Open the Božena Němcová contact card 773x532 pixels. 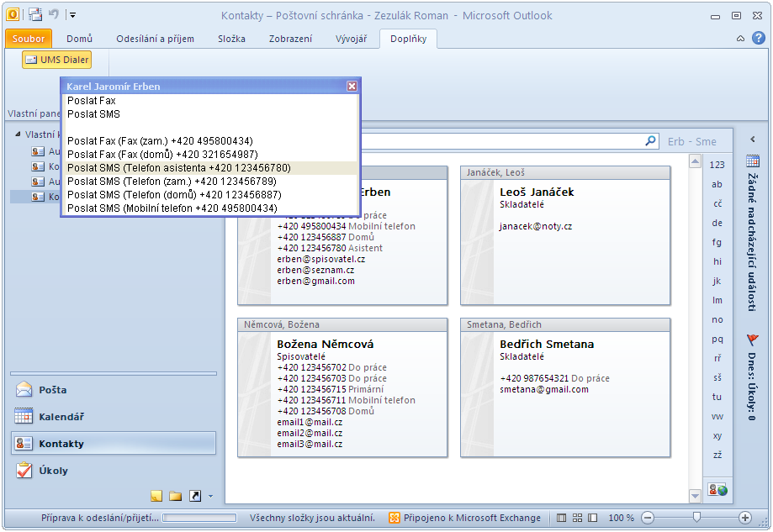click(342, 387)
